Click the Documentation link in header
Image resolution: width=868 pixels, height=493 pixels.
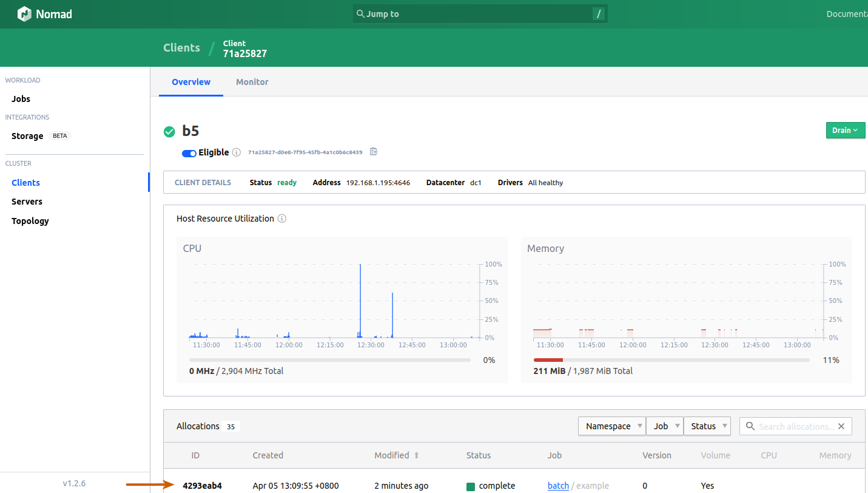pyautogui.click(x=847, y=14)
